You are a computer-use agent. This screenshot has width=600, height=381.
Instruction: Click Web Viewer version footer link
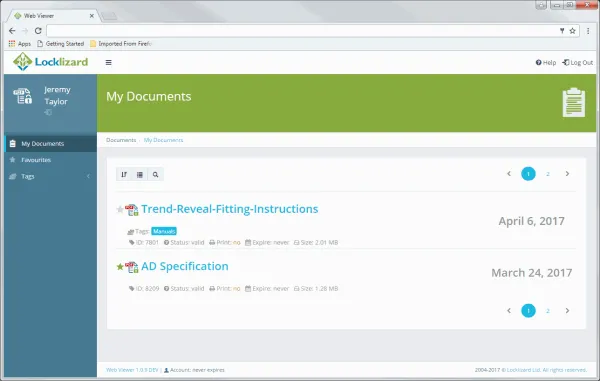coord(132,370)
